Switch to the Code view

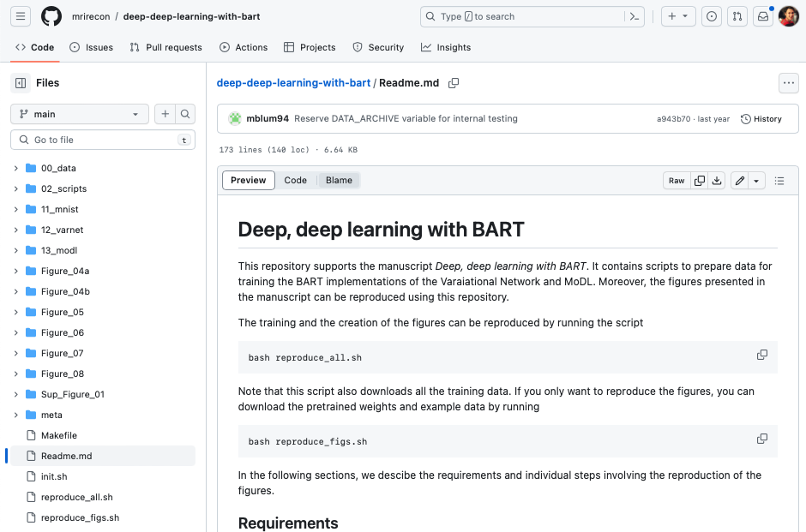[295, 180]
